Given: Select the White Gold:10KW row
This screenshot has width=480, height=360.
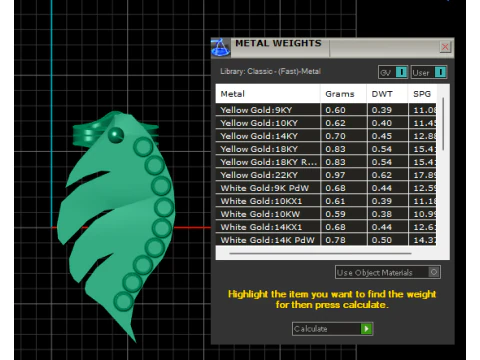Looking at the screenshot, I should 326,214.
